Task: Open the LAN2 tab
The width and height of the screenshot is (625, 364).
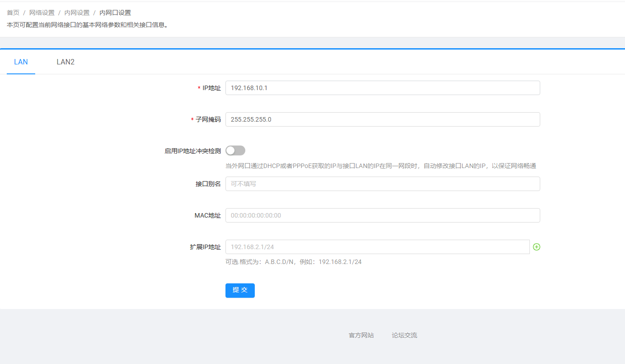Action: coord(65,62)
